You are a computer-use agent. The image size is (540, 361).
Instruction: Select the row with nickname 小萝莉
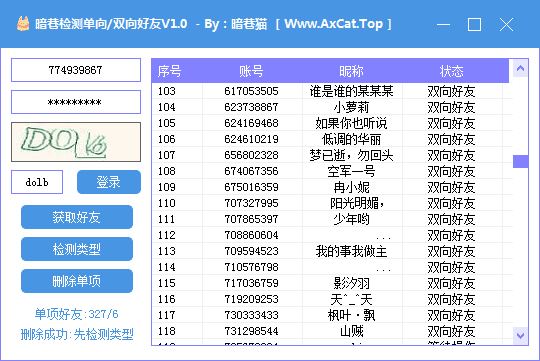coord(351,107)
